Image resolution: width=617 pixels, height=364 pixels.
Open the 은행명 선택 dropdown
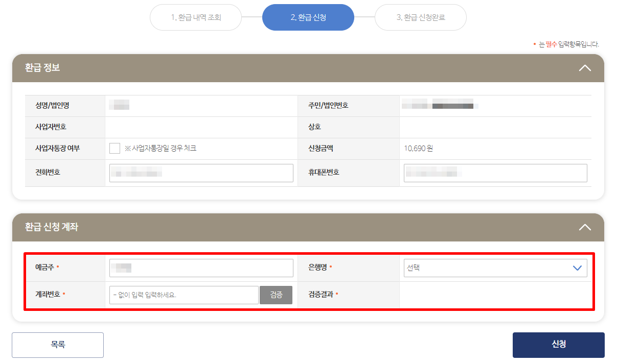(x=495, y=268)
